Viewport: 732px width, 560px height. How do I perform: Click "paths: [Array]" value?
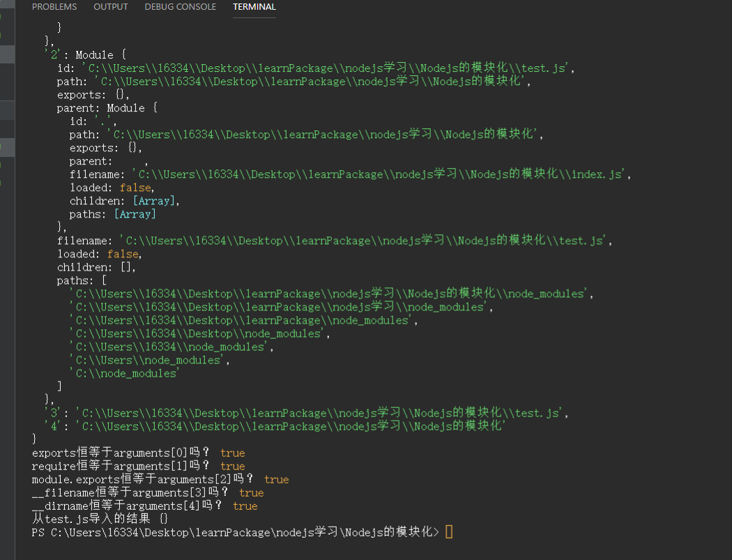135,214
